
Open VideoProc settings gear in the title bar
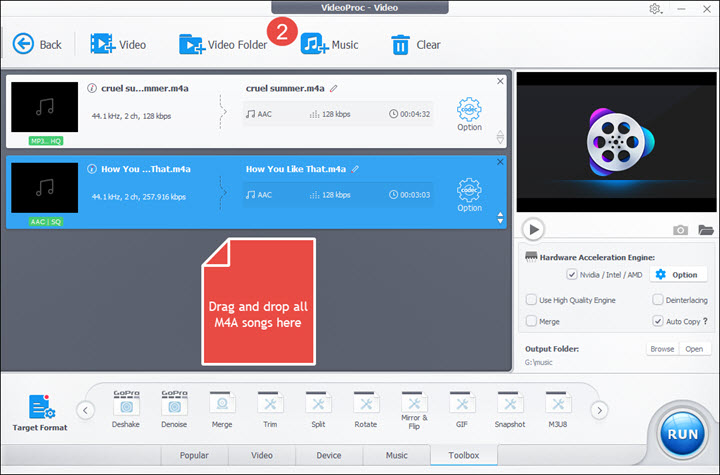coord(655,9)
